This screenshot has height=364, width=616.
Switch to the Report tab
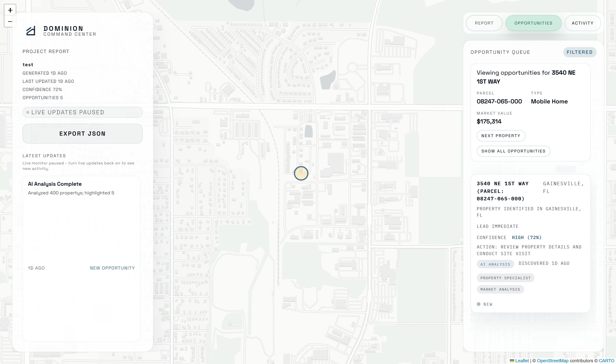click(x=484, y=23)
